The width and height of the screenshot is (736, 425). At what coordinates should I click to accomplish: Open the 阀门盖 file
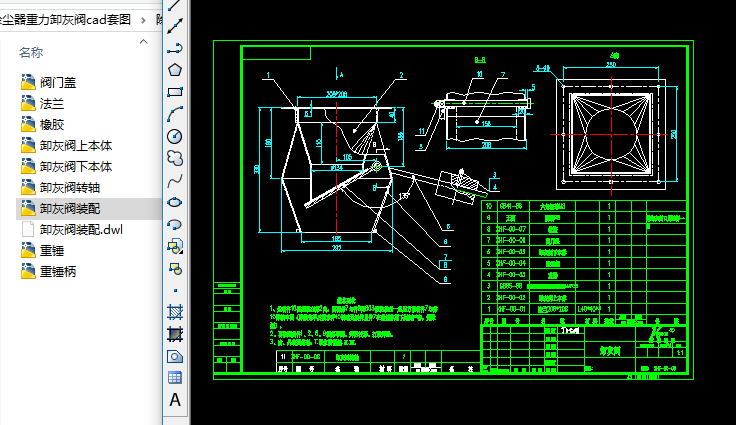pos(48,82)
